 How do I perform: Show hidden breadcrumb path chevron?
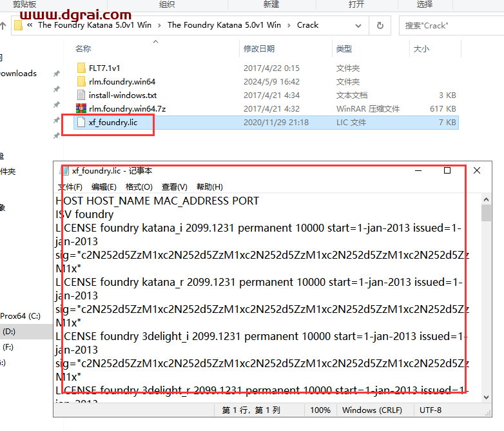click(30, 25)
